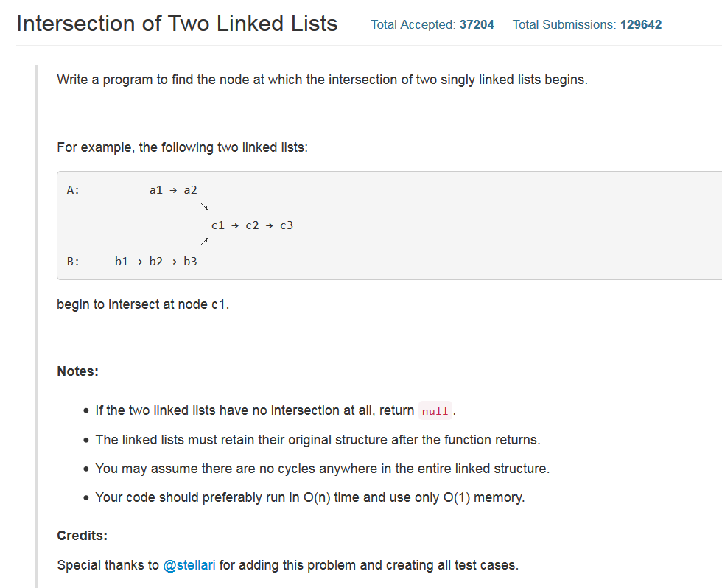The image size is (722, 588).
Task: Click the arrow between b1 and b2
Action: coord(139,262)
